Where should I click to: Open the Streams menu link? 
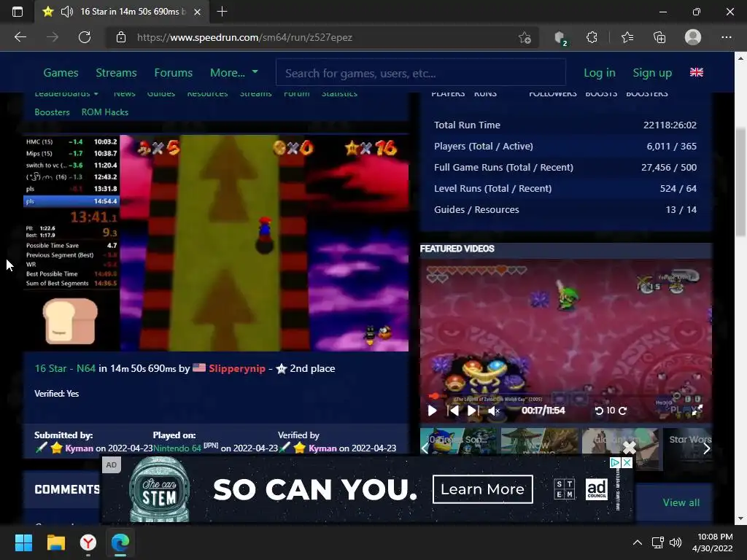coord(116,72)
